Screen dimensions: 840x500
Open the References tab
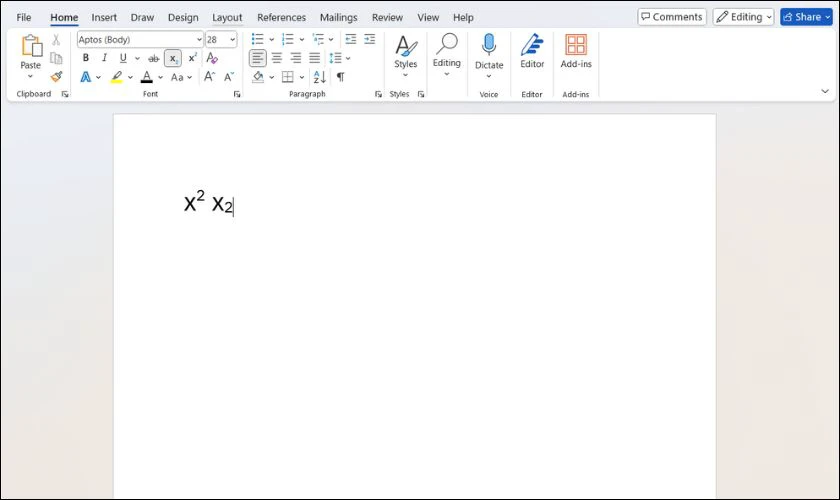tap(281, 17)
